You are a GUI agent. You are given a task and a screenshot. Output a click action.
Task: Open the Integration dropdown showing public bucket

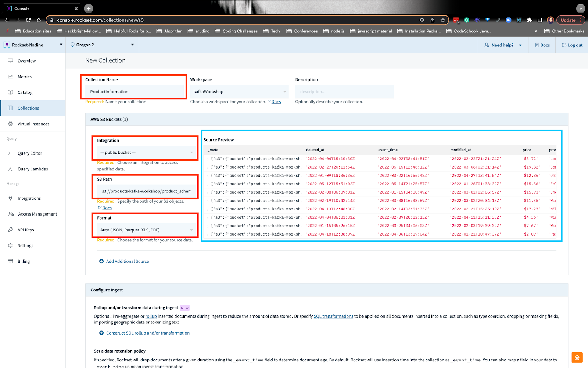tap(146, 152)
